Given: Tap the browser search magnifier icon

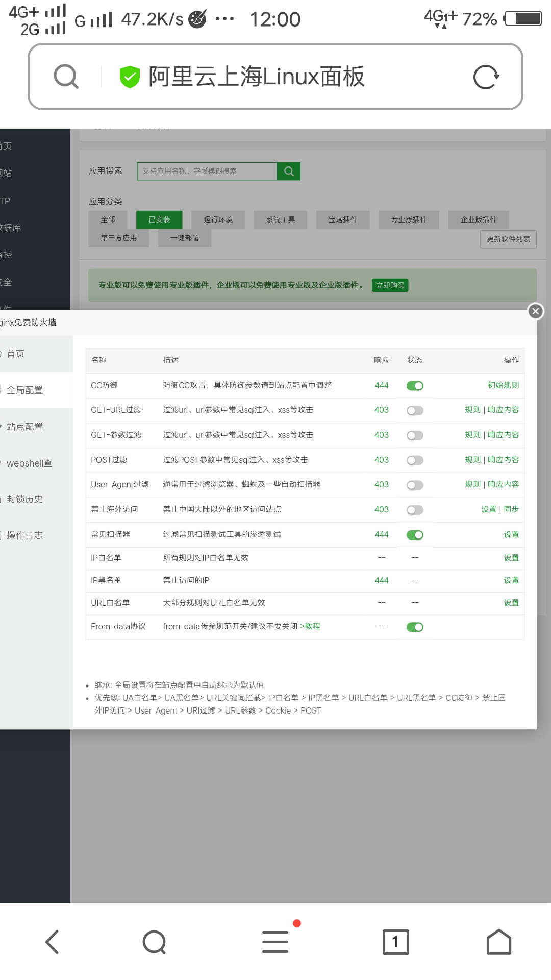Looking at the screenshot, I should (x=66, y=77).
